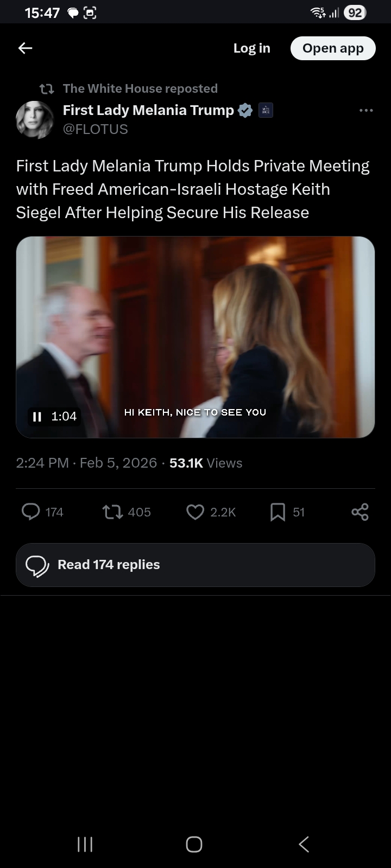Tap the verified checkmark badge
Screen dimensions: 391x868
[x=245, y=110]
